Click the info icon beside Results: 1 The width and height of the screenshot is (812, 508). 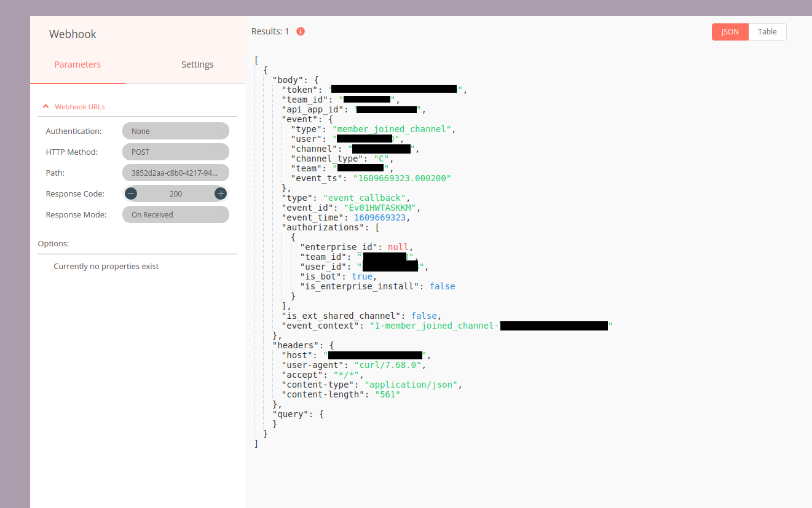tap(301, 31)
